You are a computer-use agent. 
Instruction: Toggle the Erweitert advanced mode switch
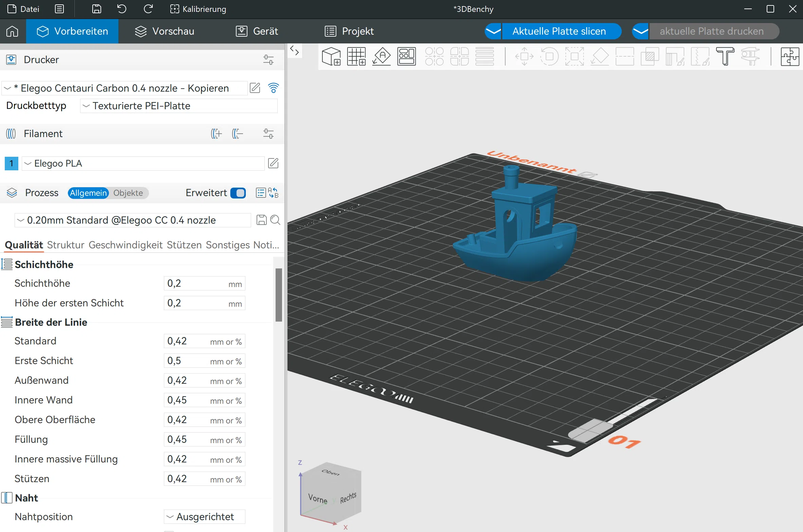coord(238,193)
